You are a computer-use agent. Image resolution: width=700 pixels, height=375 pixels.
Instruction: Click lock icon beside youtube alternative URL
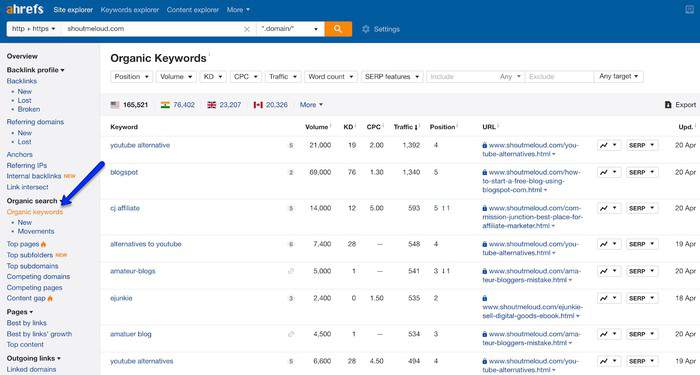[x=485, y=145]
